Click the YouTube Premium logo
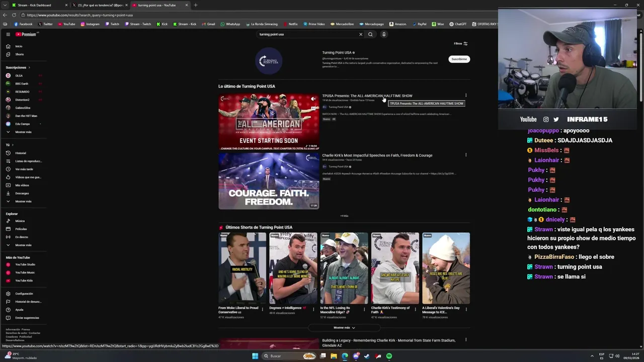Viewport: 644px width, 362px height. coord(26,34)
